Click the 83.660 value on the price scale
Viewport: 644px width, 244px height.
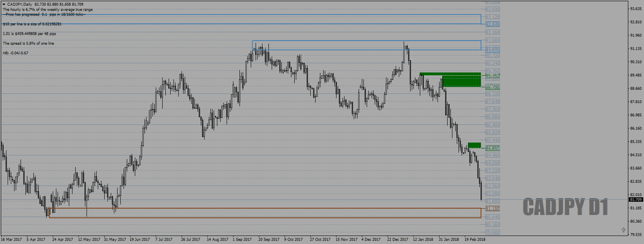(x=636, y=168)
